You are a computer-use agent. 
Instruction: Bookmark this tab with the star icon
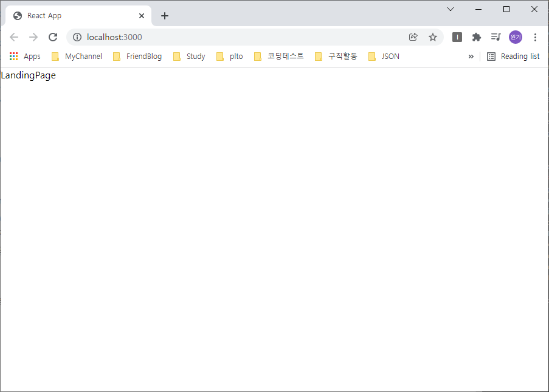click(x=433, y=37)
